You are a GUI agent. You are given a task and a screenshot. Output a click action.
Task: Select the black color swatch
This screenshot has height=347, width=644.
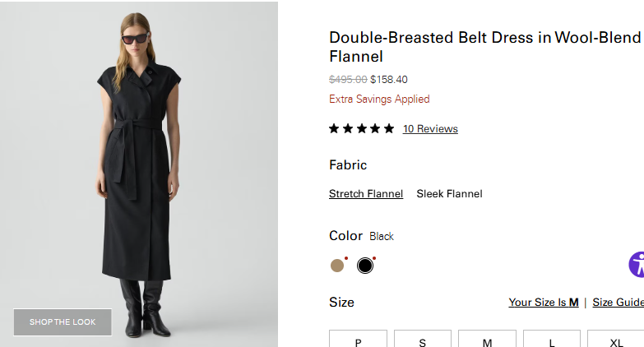point(365,265)
